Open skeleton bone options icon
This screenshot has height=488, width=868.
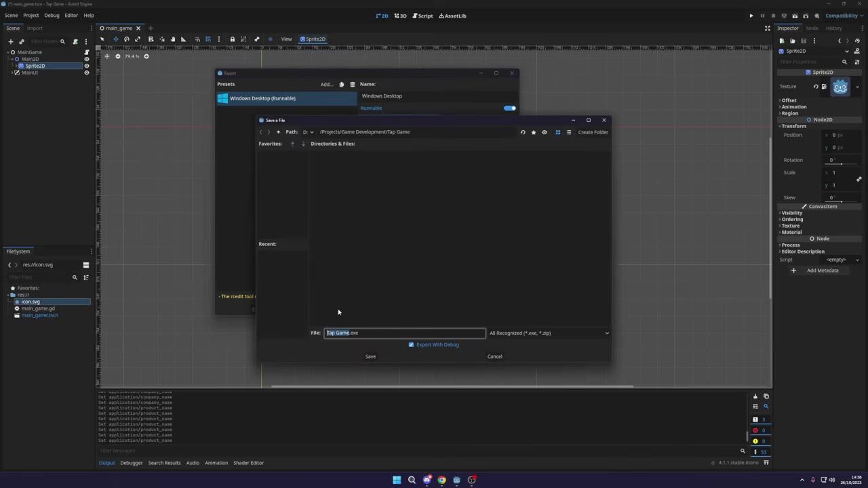[256, 39]
